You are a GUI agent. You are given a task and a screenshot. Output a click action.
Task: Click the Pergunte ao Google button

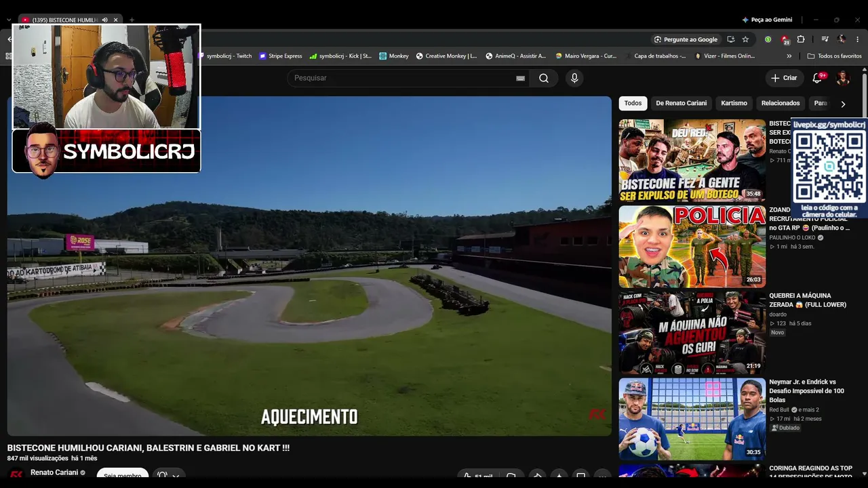pos(685,39)
